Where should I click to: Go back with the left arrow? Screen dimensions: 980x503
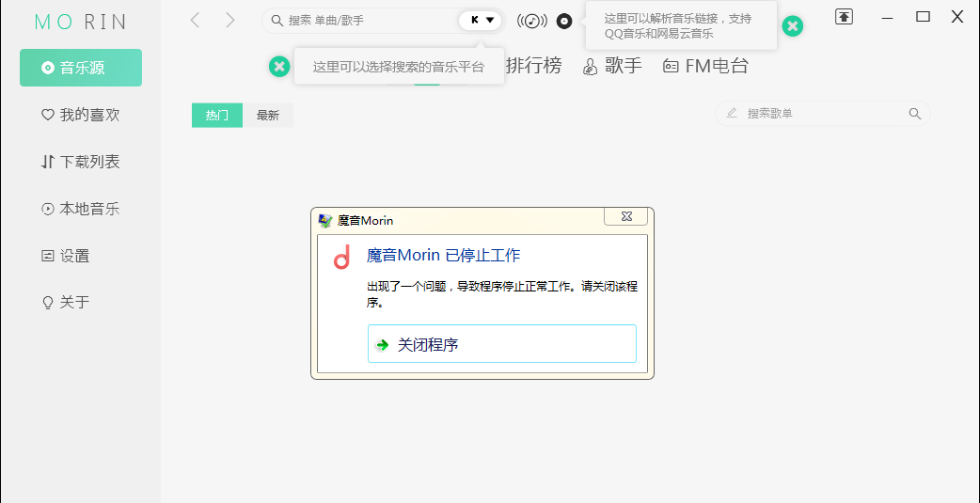tap(195, 21)
